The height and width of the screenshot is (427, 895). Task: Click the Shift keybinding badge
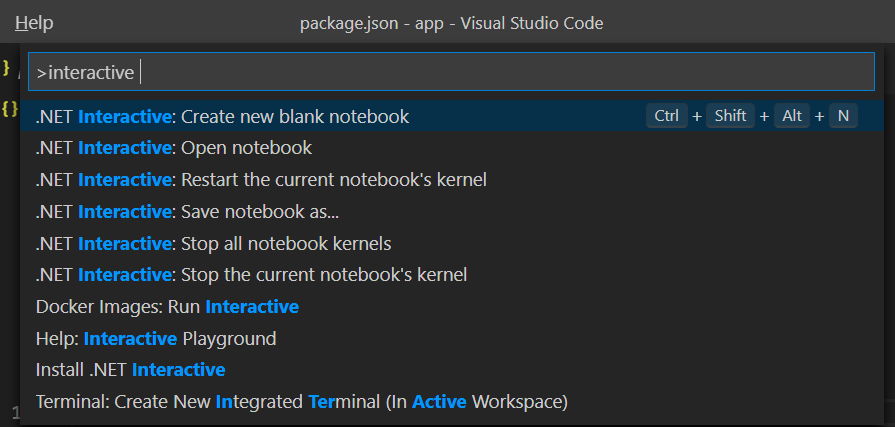[730, 116]
